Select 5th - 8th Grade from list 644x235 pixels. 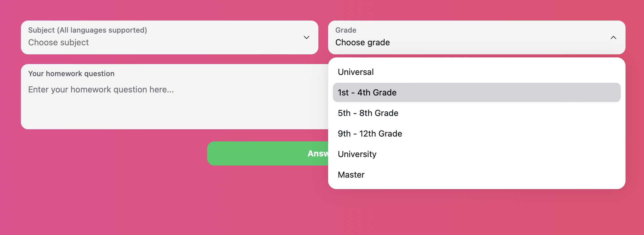tap(476, 113)
